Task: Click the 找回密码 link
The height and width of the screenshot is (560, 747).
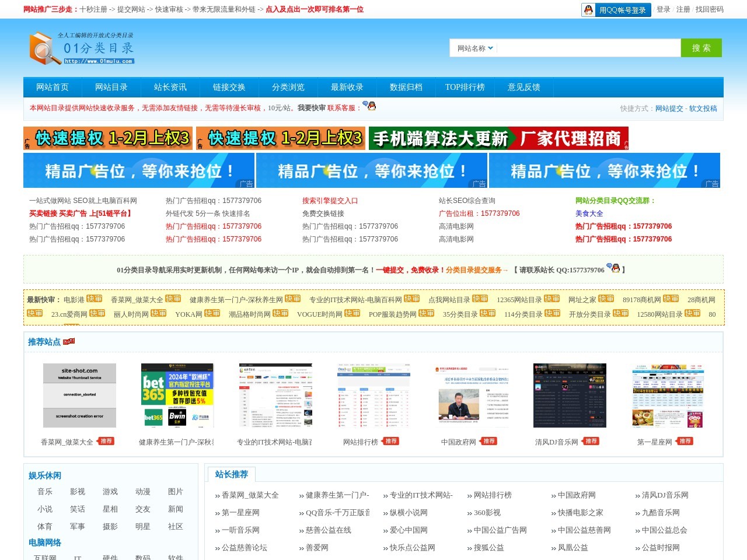Action: [709, 9]
